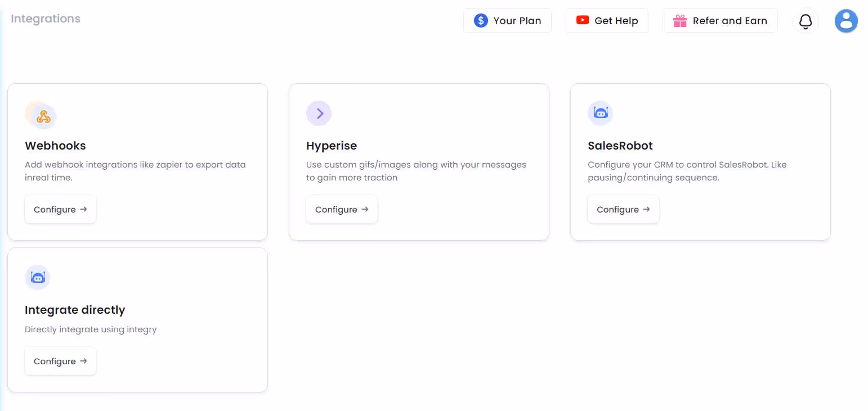The image size is (868, 411).
Task: Click the SalesRobot robot icon
Action: click(600, 113)
